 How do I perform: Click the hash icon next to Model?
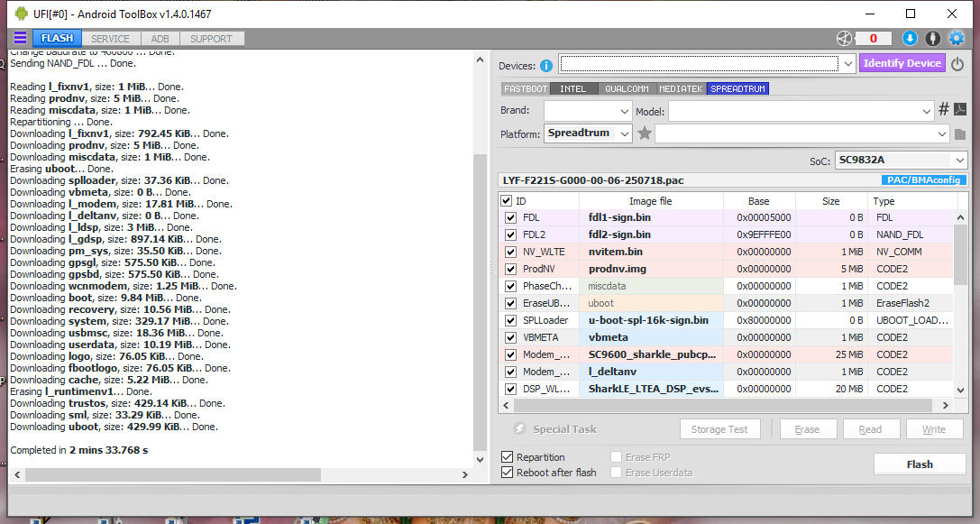944,110
